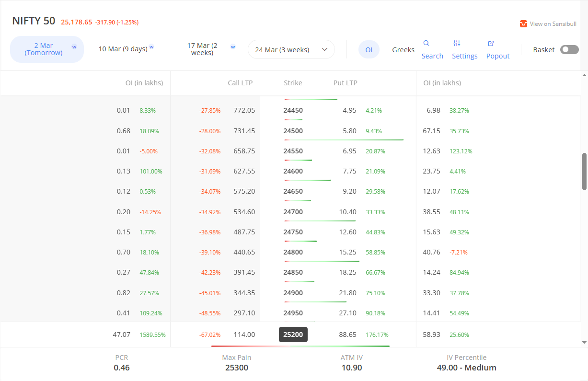Open View on Sensibull link
The image size is (588, 381).
click(553, 24)
